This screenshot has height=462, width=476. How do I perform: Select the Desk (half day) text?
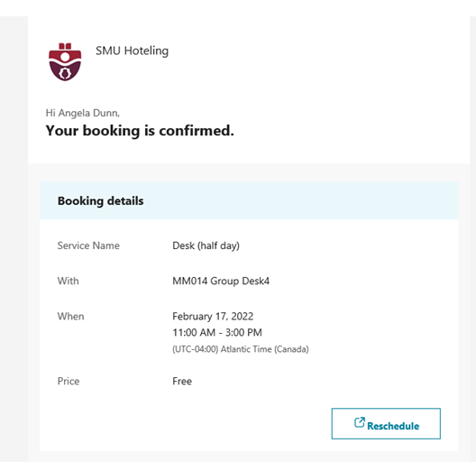[x=206, y=245]
